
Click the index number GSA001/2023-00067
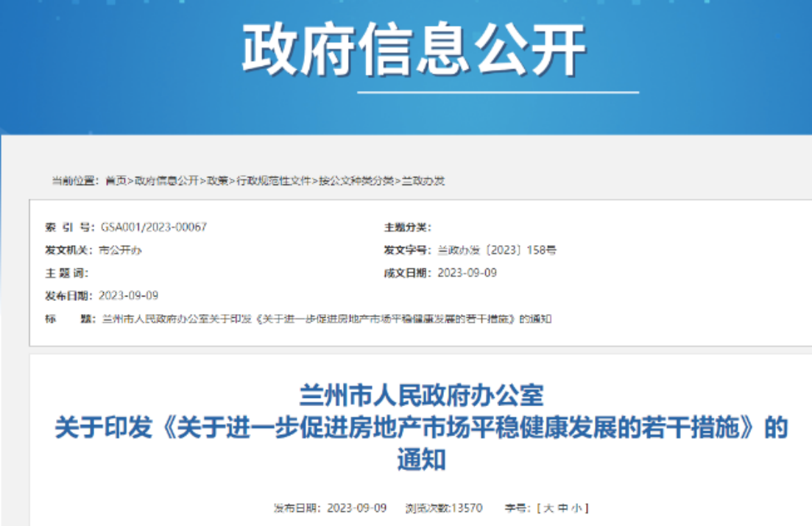pyautogui.click(x=154, y=227)
